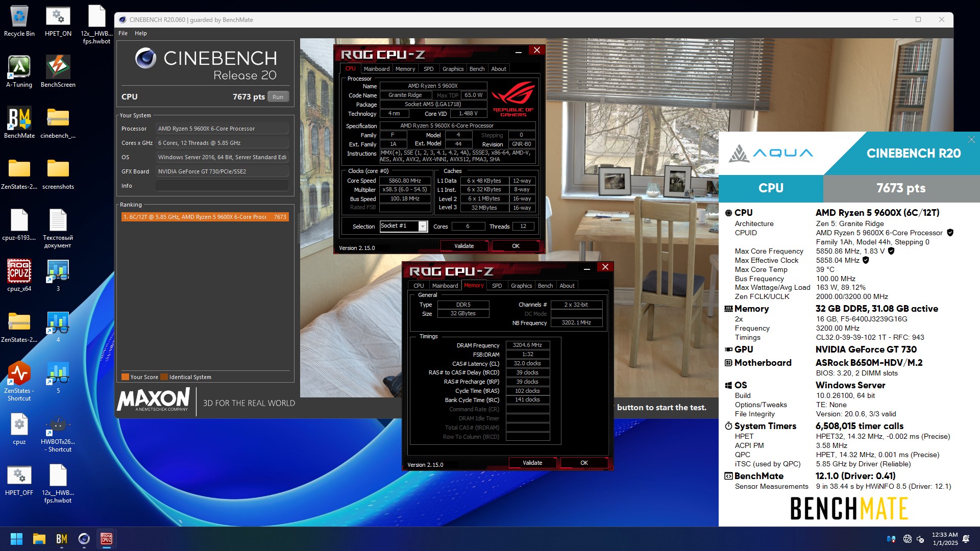Open SPD tab in lower CPU-Z window

tap(497, 286)
